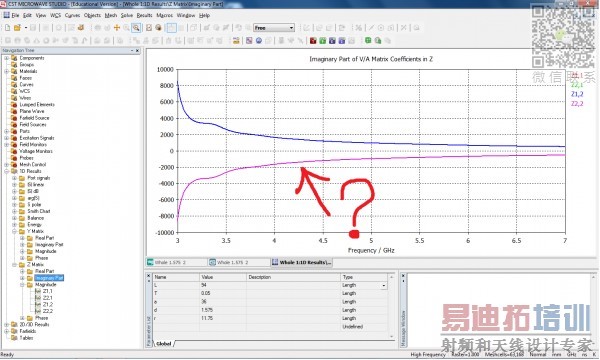This screenshot has width=600, height=360.
Task: Collapse the Z Matrix tree folder
Action: point(15,264)
